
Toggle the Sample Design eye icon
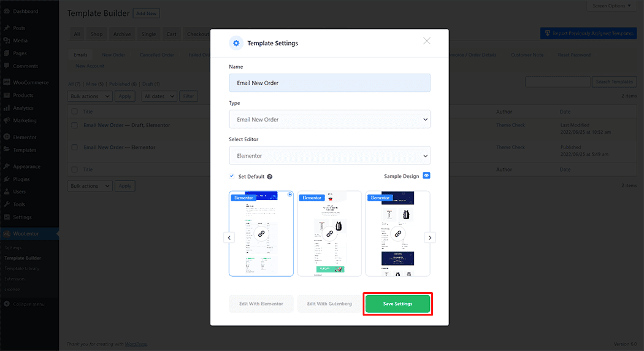point(426,175)
